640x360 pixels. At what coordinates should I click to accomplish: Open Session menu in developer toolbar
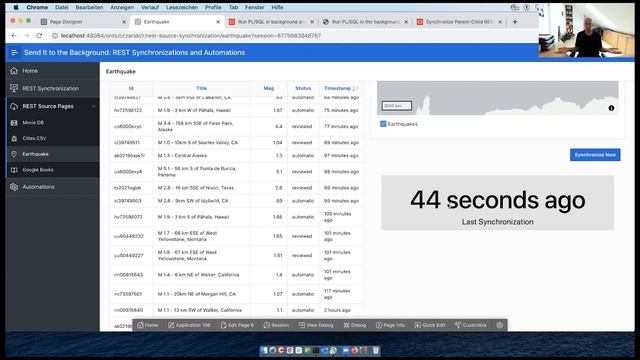[x=276, y=325]
